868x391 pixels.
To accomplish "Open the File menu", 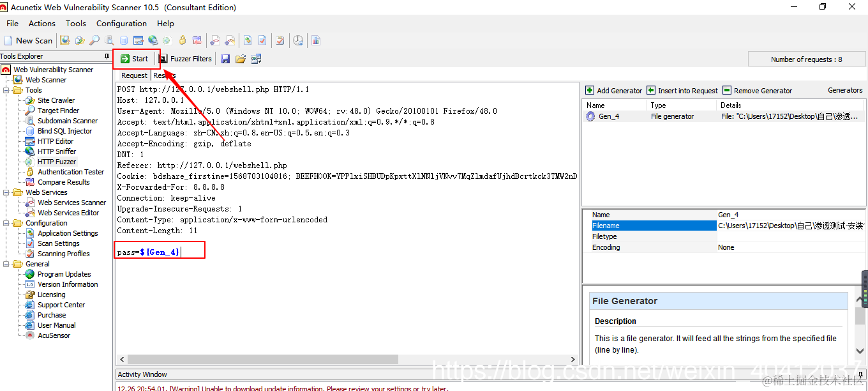I will [12, 24].
